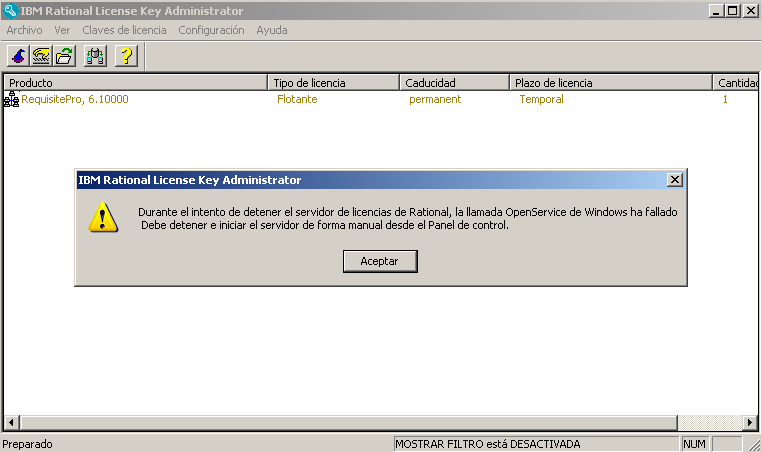This screenshot has width=762, height=452.
Task: Click the Cantidad column header
Action: 736,83
